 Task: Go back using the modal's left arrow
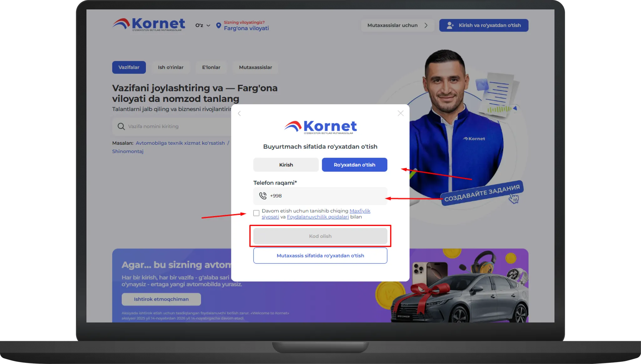239,113
